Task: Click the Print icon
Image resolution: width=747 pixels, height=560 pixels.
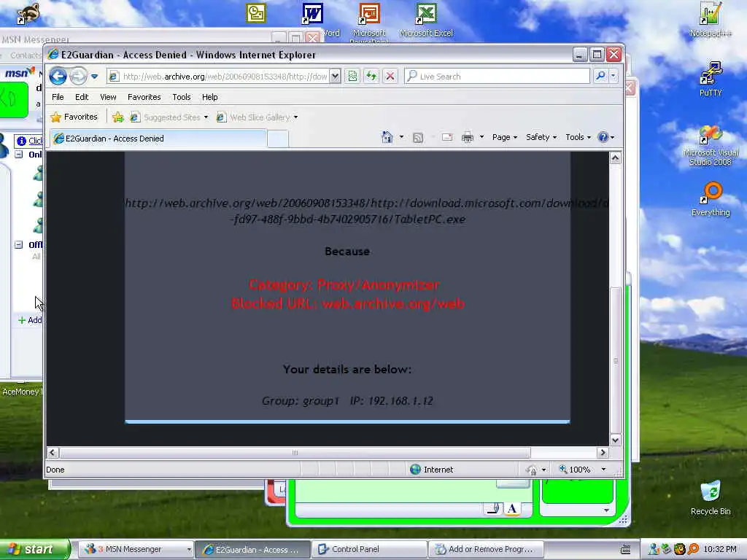Action: (468, 137)
